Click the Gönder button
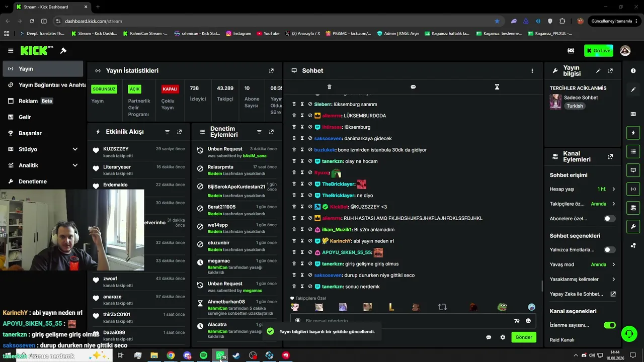Image resolution: width=644 pixels, height=362 pixels. coord(523,337)
